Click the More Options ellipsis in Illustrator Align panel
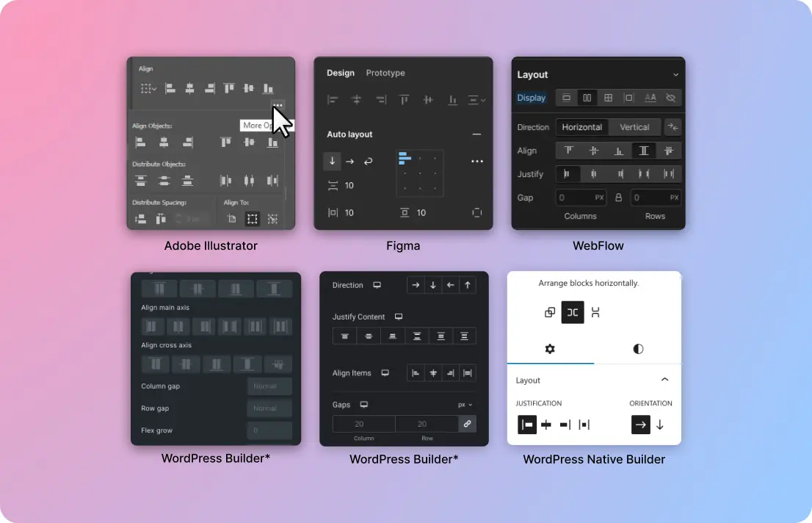812x523 pixels. (x=277, y=106)
